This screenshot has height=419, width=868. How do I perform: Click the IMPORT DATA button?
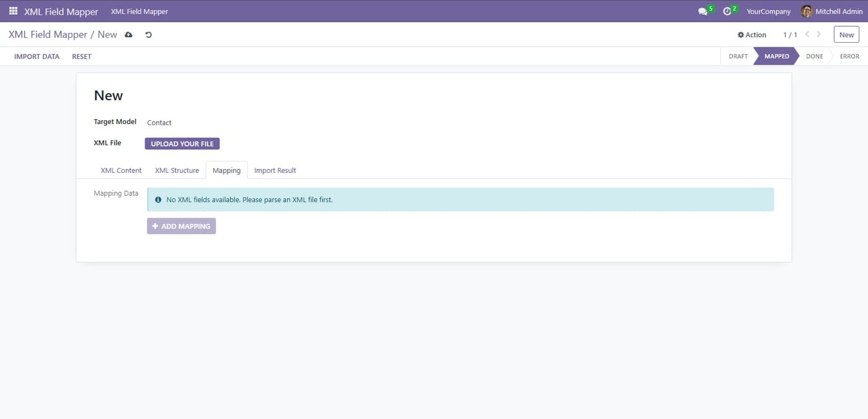37,56
